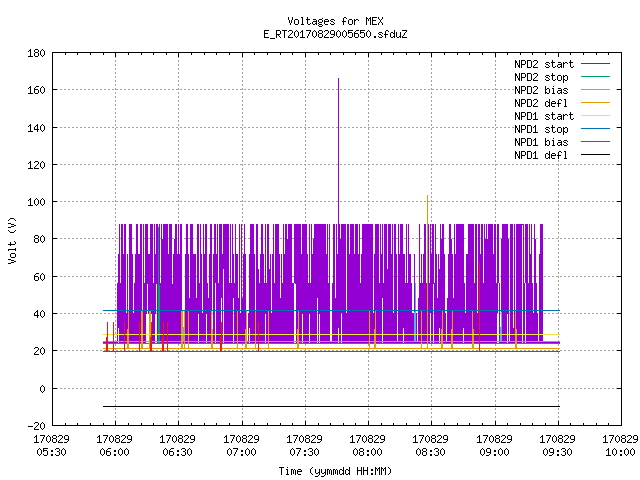
Task: Click the x-axis tick label 06:00
Action: coord(114,452)
